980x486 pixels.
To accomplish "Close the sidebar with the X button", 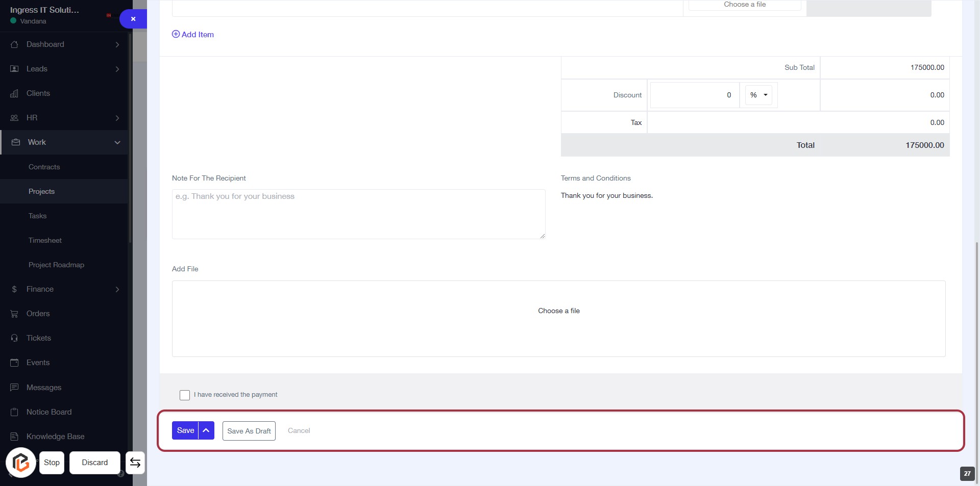I will coord(133,19).
